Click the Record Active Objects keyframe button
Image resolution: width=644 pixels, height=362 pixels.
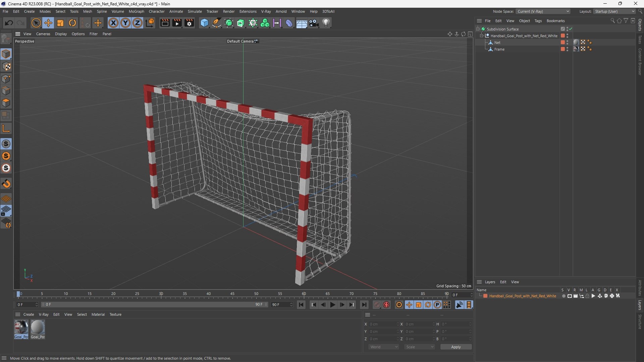coord(377,305)
